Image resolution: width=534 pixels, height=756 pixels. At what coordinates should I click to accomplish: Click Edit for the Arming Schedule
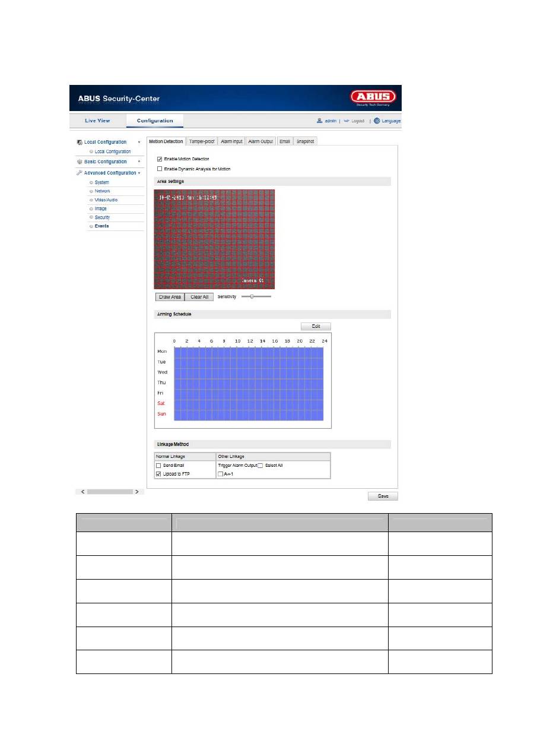pos(316,326)
